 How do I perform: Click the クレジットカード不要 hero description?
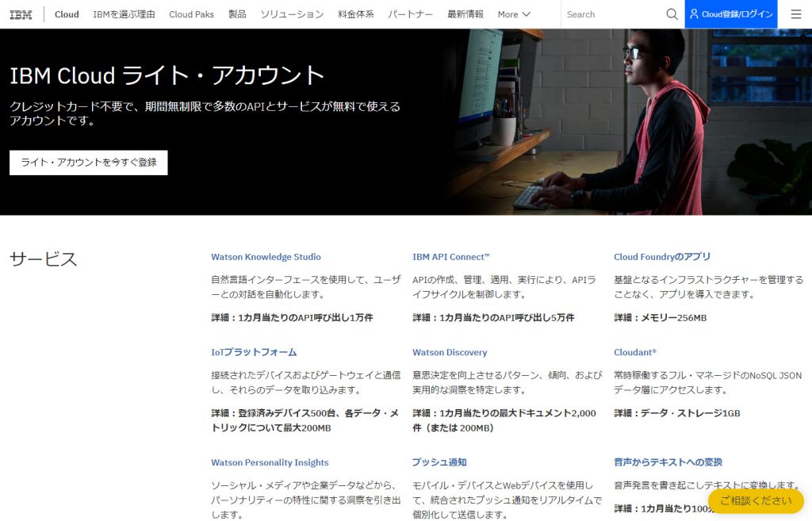pos(205,113)
